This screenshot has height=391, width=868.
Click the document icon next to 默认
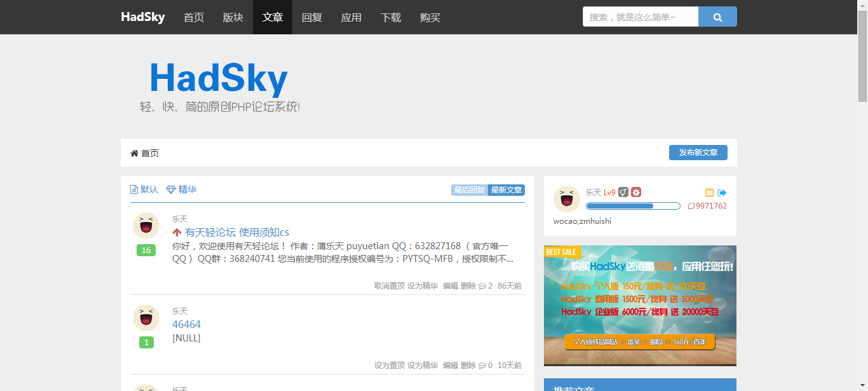[134, 189]
